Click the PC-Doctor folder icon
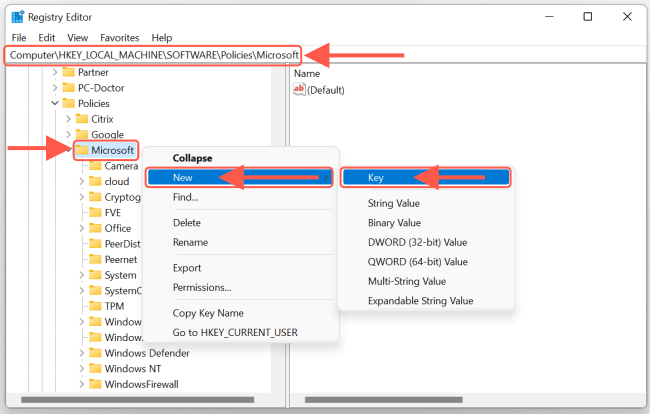Viewport: 650px width, 414px height. pos(69,87)
